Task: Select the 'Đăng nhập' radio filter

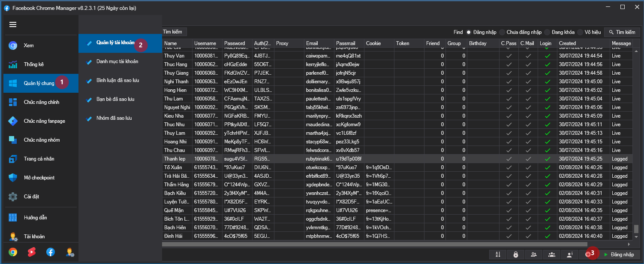Action: (469, 32)
